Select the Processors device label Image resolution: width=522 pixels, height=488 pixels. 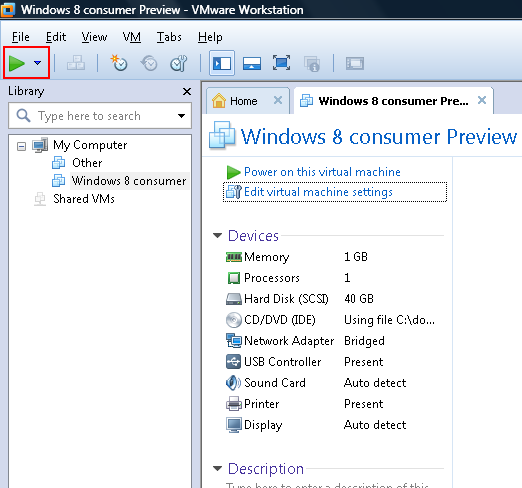[272, 278]
